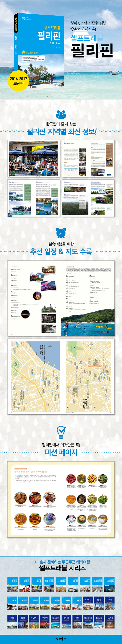The height and width of the screenshot is (644, 122).
Task: Click the 필리핀 지역별 최신 정보 heading
Action: pyautogui.click(x=61, y=131)
